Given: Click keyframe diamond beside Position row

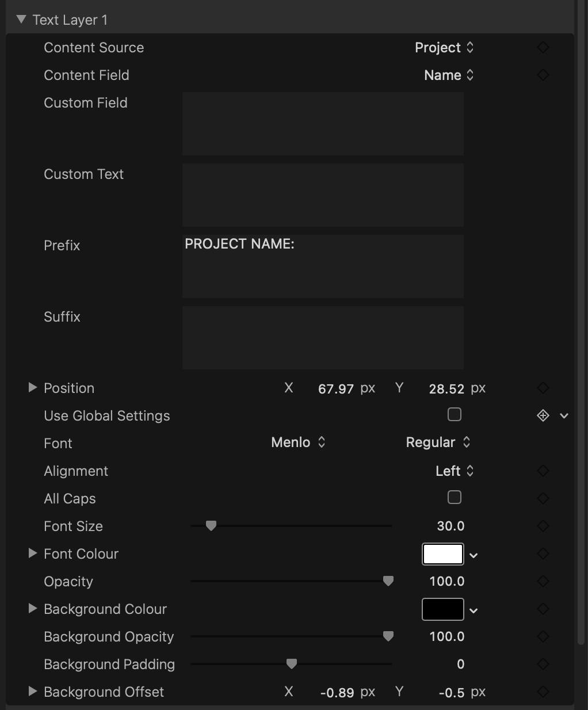Looking at the screenshot, I should tap(543, 388).
